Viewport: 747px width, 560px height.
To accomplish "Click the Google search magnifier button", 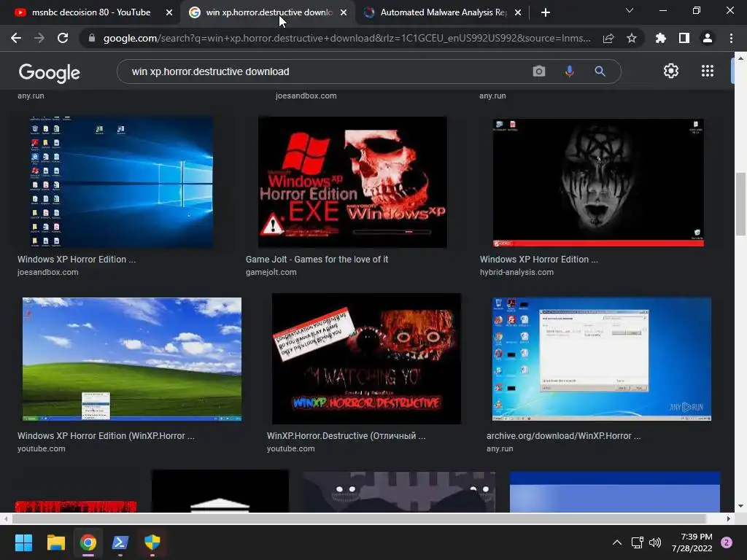I will [600, 71].
